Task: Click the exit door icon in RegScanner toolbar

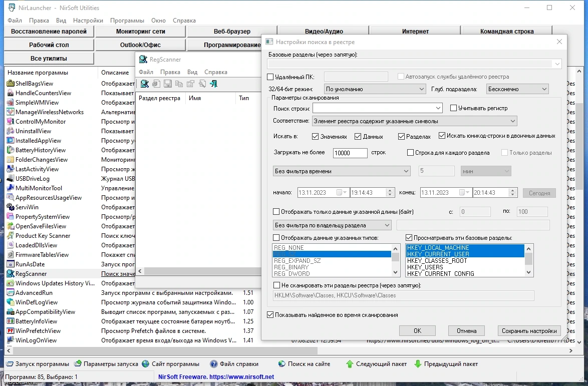Action: tap(214, 84)
